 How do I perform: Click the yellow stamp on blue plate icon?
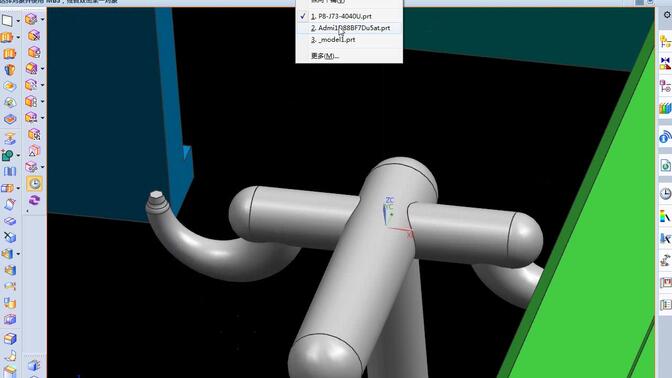(x=9, y=138)
